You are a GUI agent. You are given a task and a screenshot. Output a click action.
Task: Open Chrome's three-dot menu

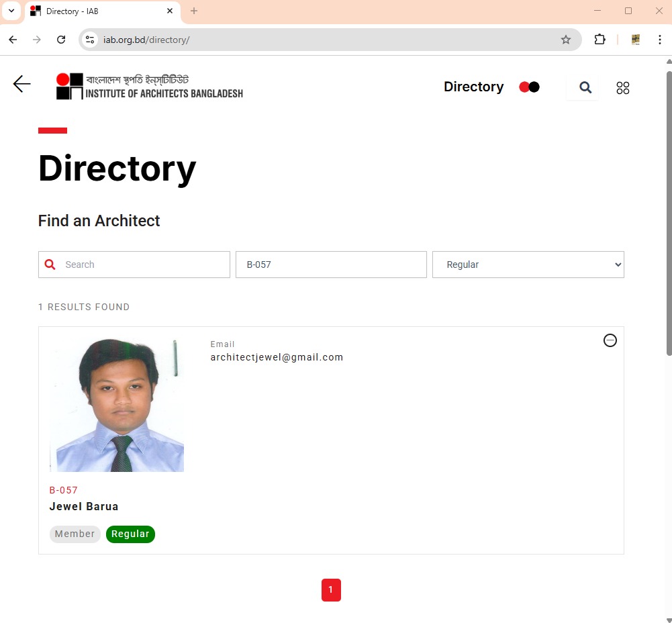(x=661, y=40)
